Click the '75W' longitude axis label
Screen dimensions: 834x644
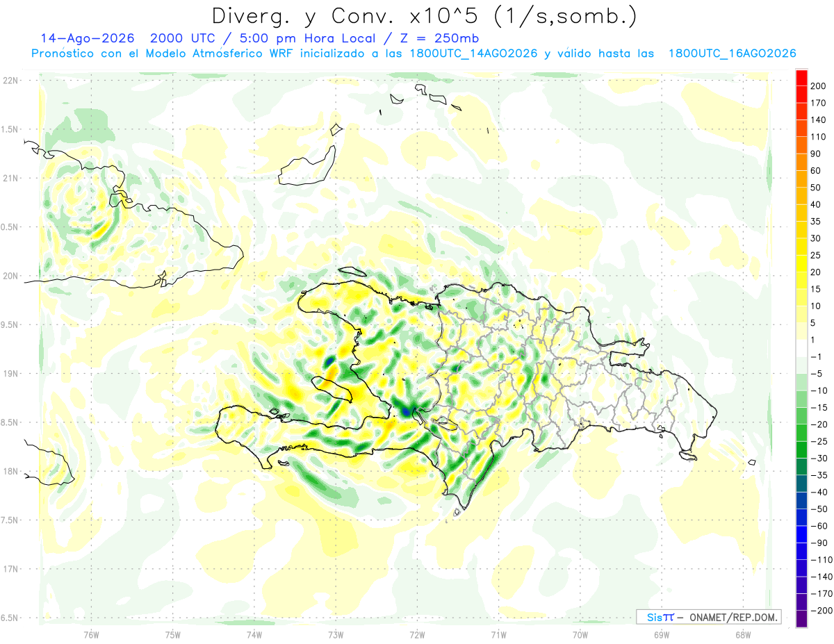pos(172,634)
